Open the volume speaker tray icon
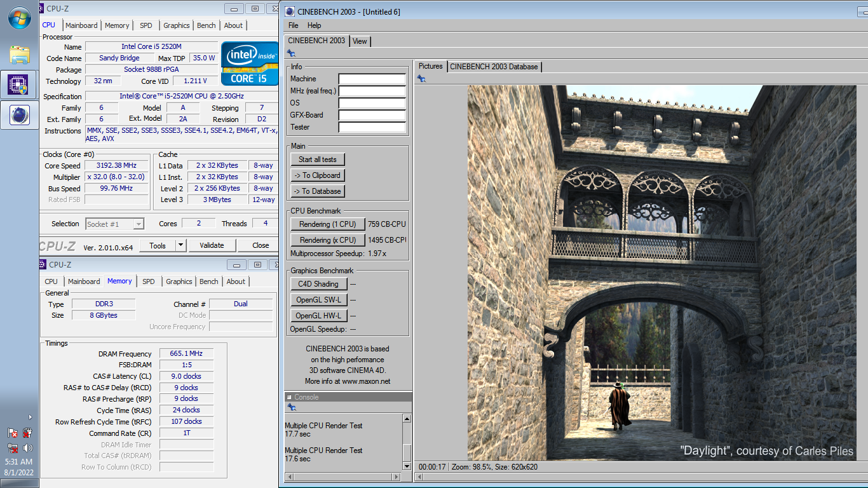This screenshot has width=868, height=488. coord(27,448)
